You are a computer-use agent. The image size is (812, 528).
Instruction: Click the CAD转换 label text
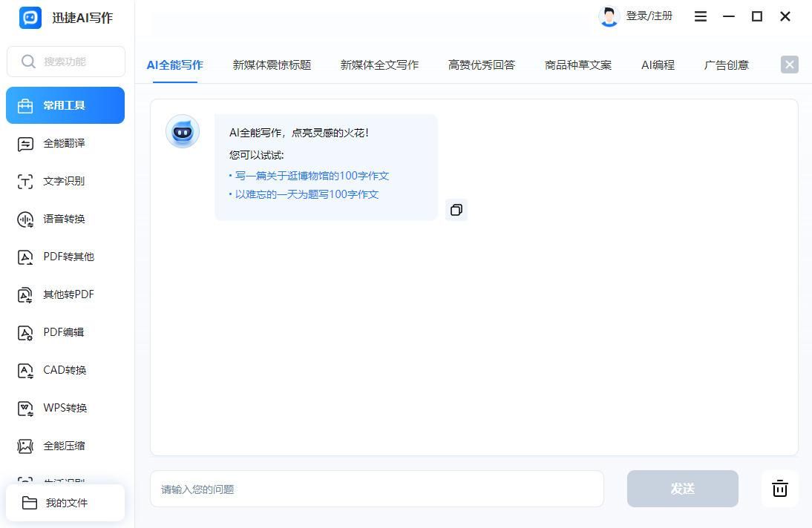pos(65,370)
